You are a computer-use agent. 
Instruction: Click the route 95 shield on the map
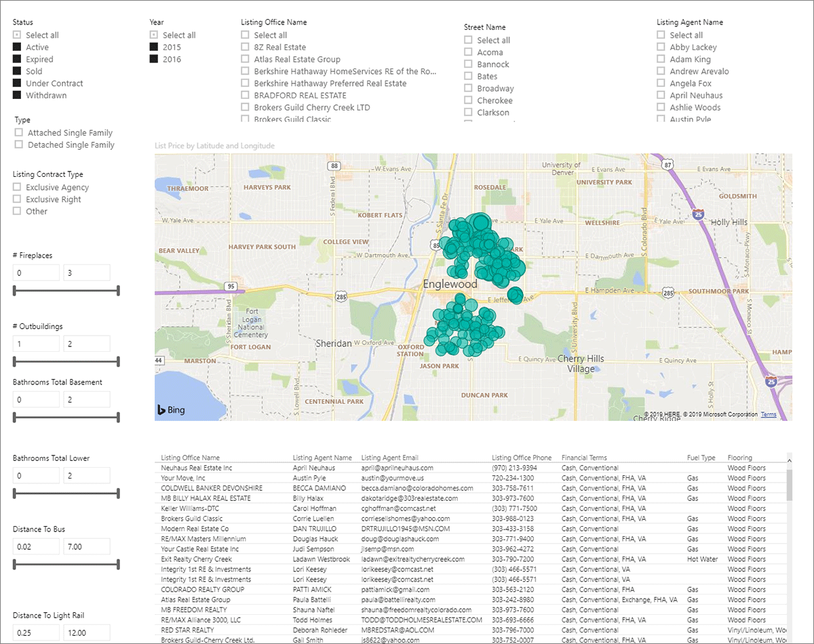coord(232,286)
